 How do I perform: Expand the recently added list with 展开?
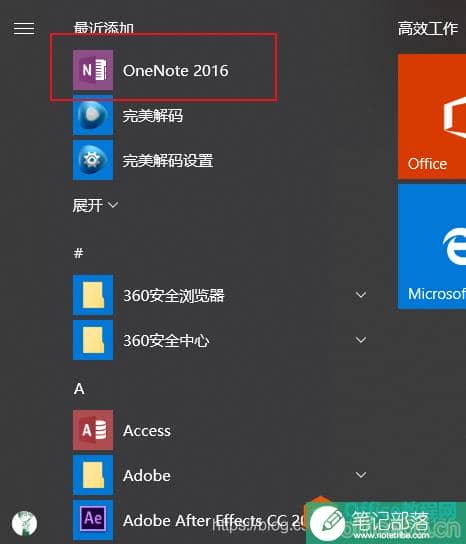click(95, 205)
